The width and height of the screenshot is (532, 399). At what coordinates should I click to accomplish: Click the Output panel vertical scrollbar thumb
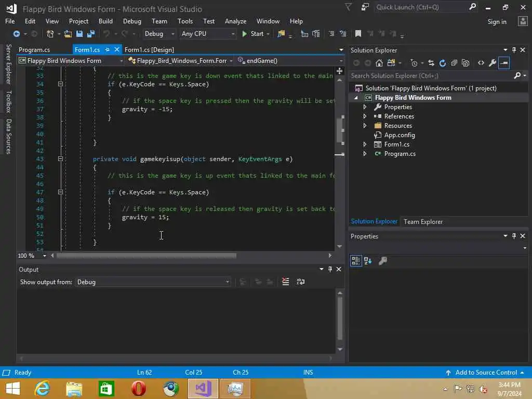pos(340,319)
